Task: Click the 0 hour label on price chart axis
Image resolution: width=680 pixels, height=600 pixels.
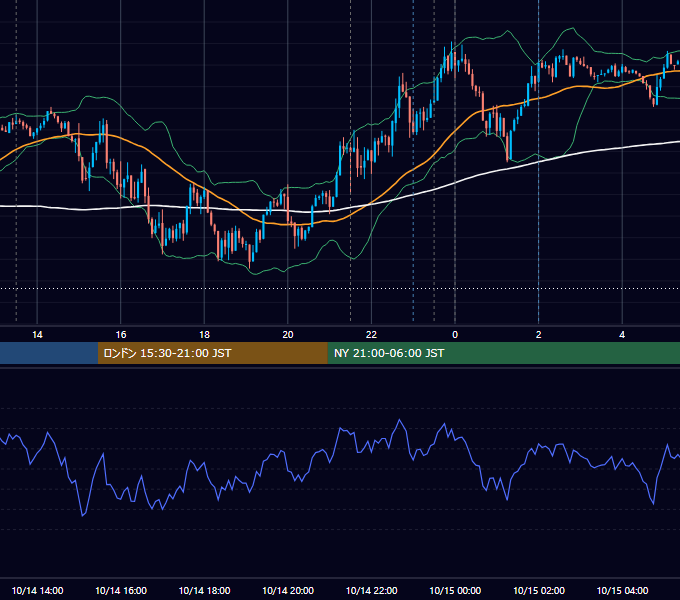Action: pos(455,335)
